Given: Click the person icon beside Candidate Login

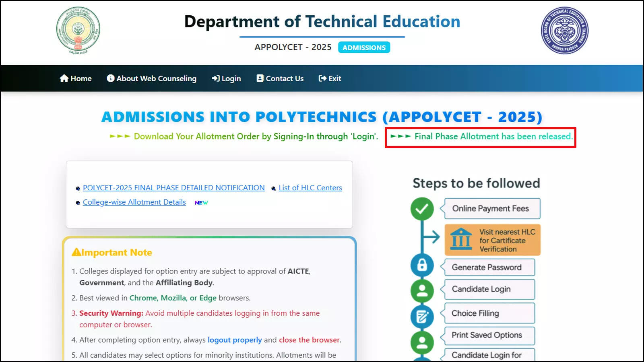Looking at the screenshot, I should [422, 290].
